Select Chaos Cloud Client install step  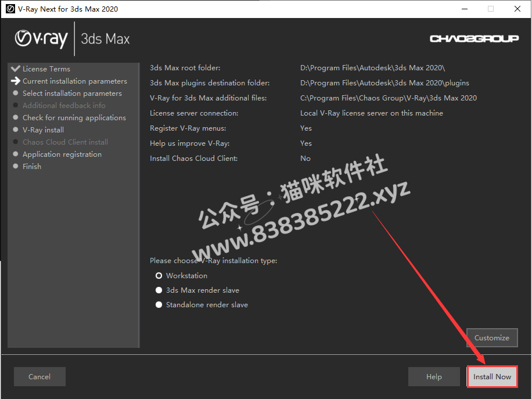pos(65,142)
